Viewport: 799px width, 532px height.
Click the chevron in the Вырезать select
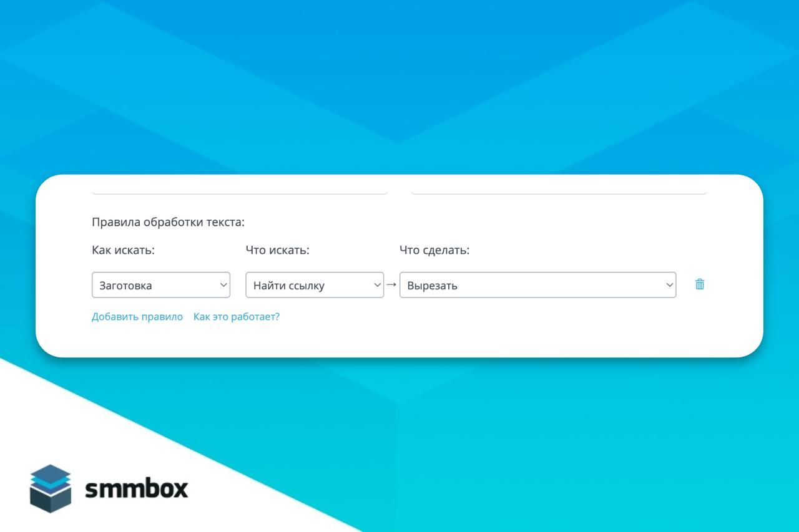(669, 285)
